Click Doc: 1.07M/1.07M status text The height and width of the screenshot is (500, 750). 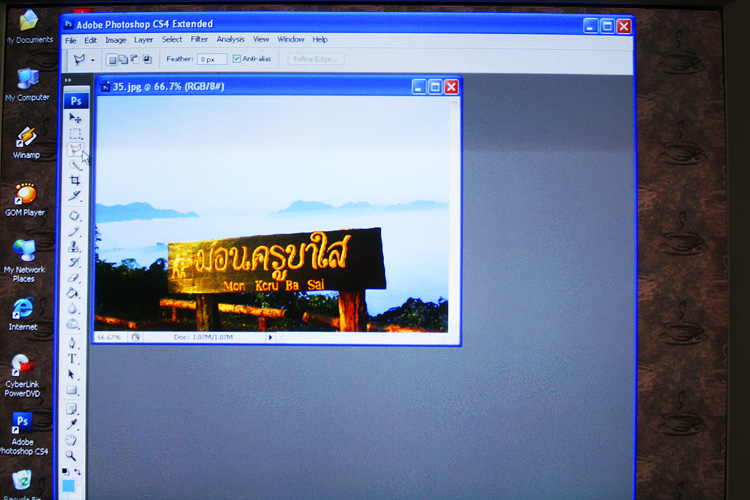[203, 337]
